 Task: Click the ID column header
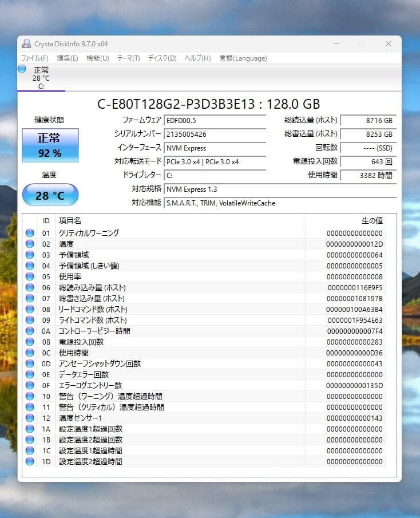tap(46, 221)
